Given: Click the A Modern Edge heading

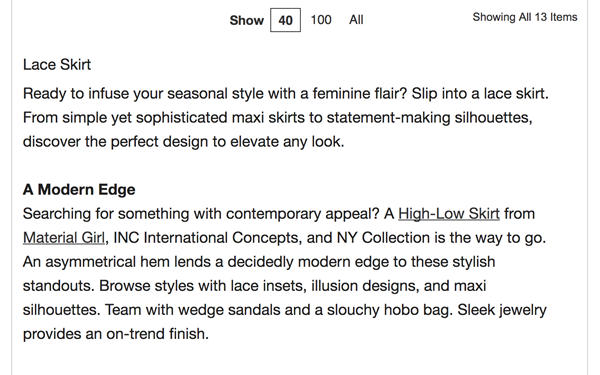Looking at the screenshot, I should [x=79, y=189].
